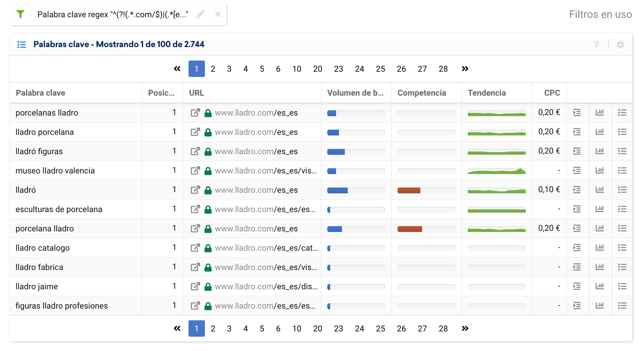Click red competition bar for porcelana lladro
The width and height of the screenshot is (644, 351).
tap(410, 229)
